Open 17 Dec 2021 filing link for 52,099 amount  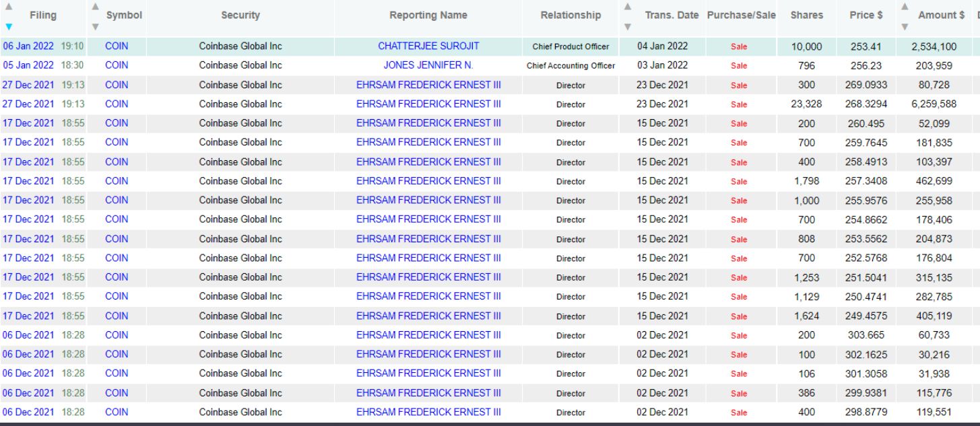click(x=28, y=123)
